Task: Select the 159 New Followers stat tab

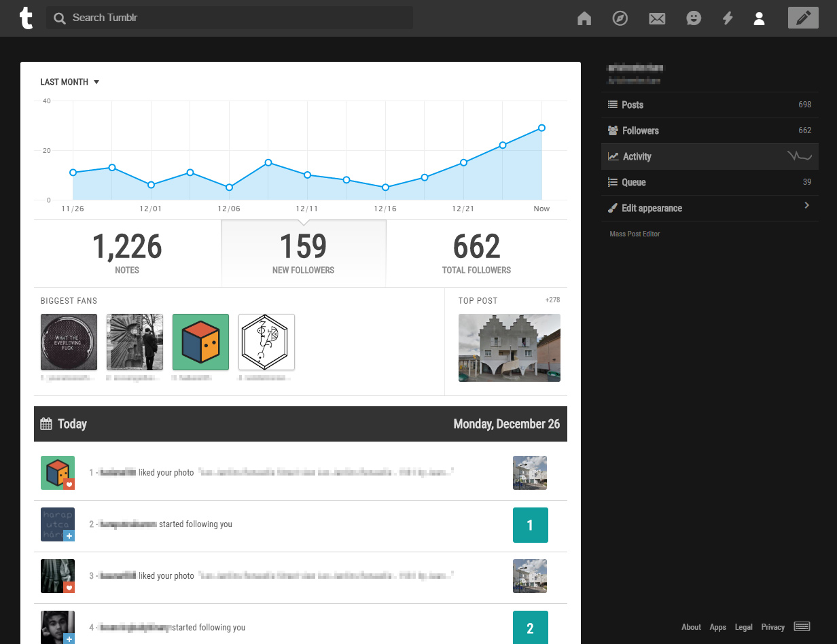Action: pos(304,253)
